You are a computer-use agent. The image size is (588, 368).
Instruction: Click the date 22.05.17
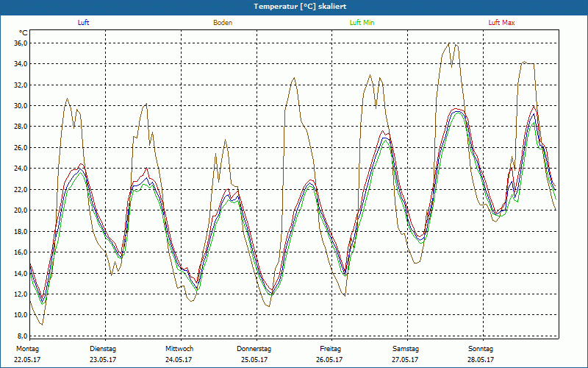tap(27, 360)
